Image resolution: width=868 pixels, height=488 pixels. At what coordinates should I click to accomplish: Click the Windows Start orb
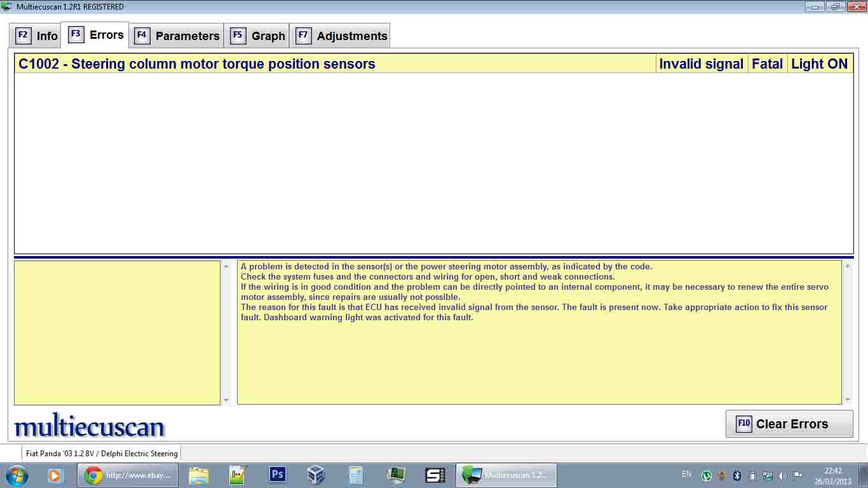[x=17, y=475]
